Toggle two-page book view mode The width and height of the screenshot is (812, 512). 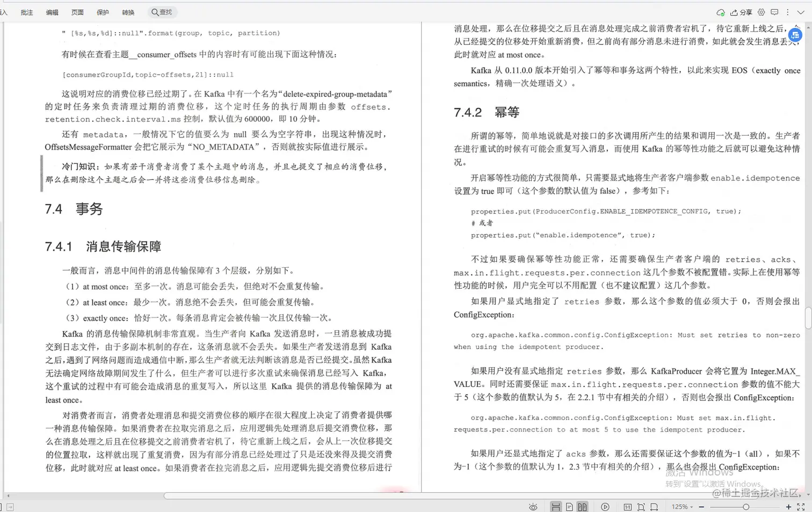[582, 506]
